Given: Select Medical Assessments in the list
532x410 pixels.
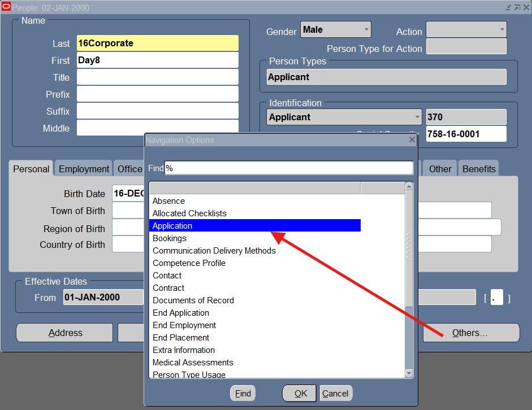Looking at the screenshot, I should coord(193,363).
